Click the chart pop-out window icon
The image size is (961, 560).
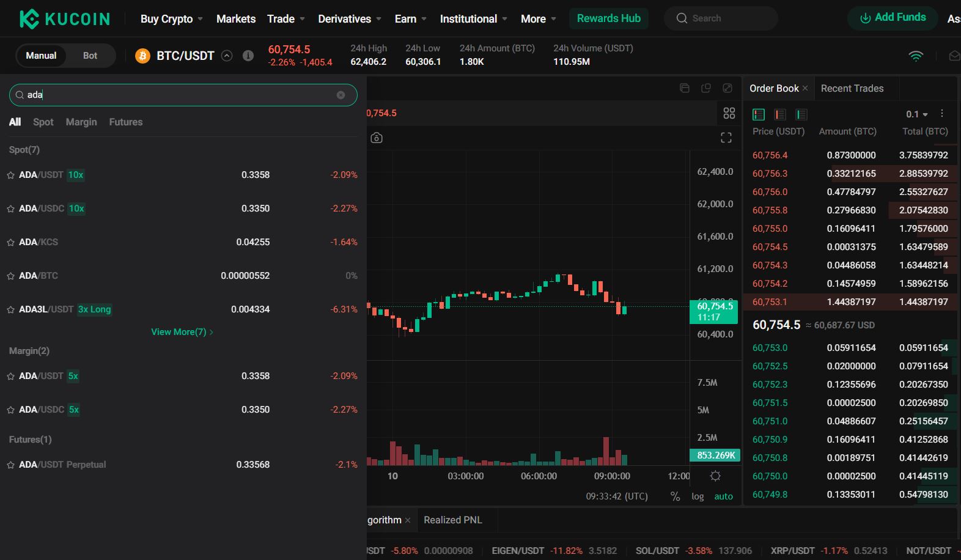click(706, 88)
